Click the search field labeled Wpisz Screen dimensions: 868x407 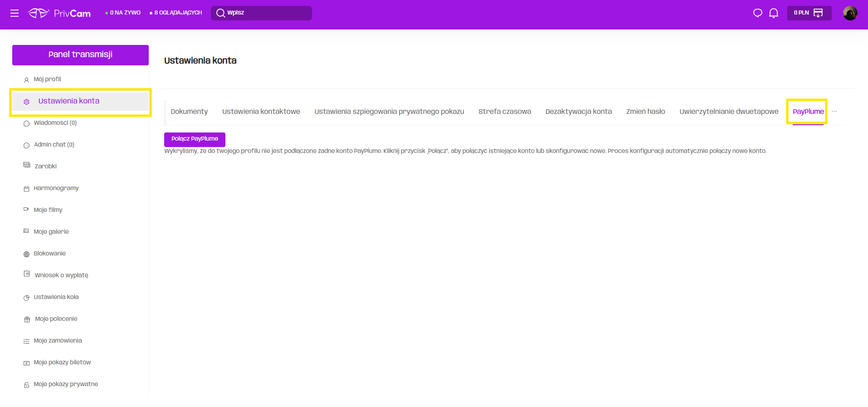pyautogui.click(x=261, y=13)
